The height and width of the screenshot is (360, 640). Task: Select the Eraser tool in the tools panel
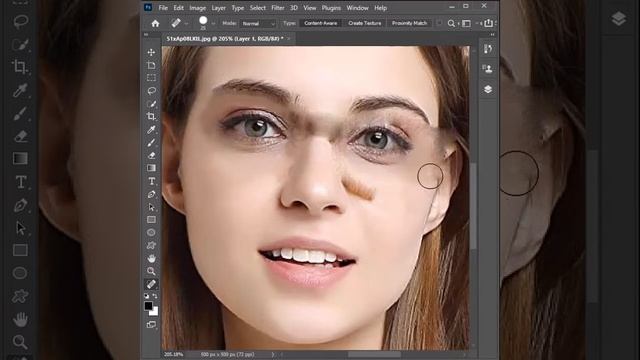(151, 156)
